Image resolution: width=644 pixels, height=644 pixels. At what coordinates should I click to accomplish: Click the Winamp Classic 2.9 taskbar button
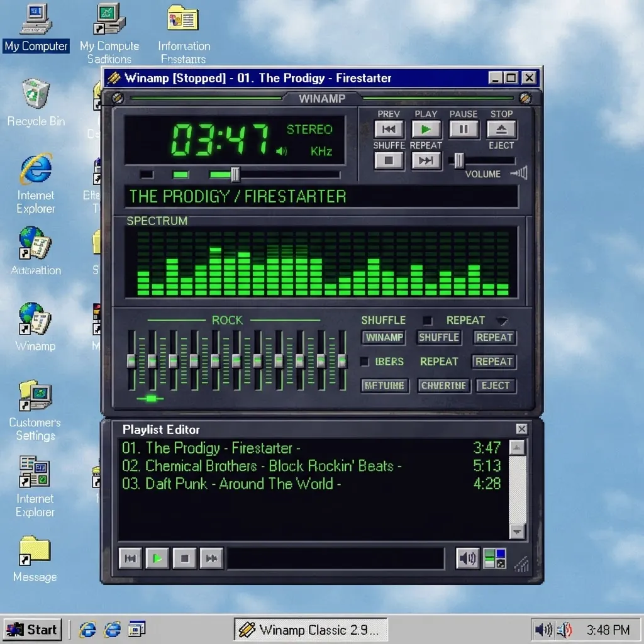311,629
